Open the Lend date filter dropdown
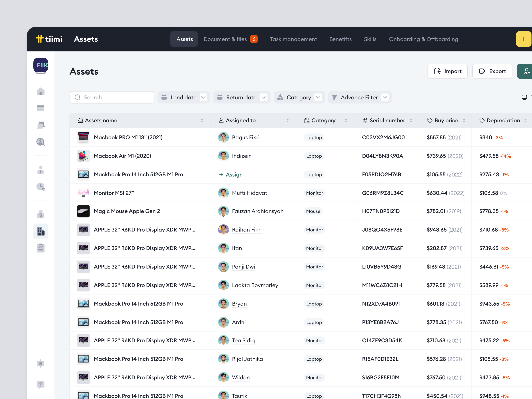 tap(184, 97)
